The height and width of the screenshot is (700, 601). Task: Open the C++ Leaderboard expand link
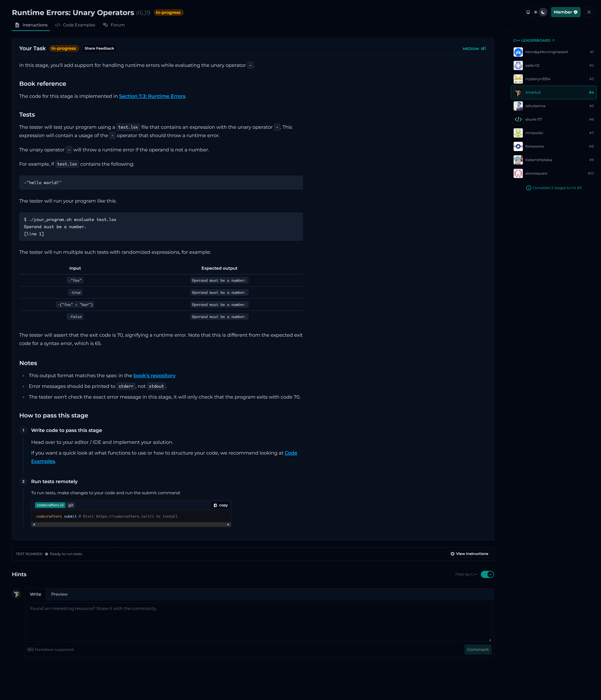tap(553, 40)
